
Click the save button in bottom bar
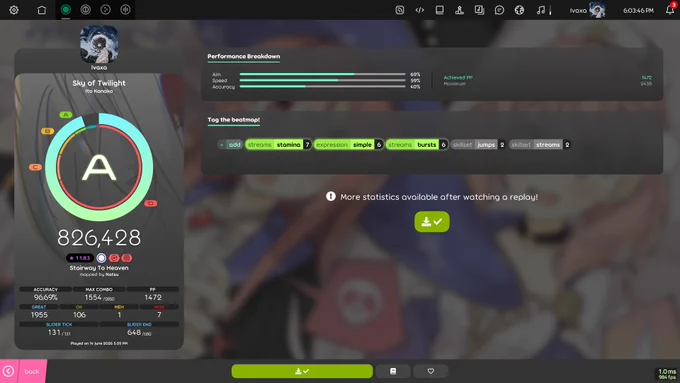393,371
